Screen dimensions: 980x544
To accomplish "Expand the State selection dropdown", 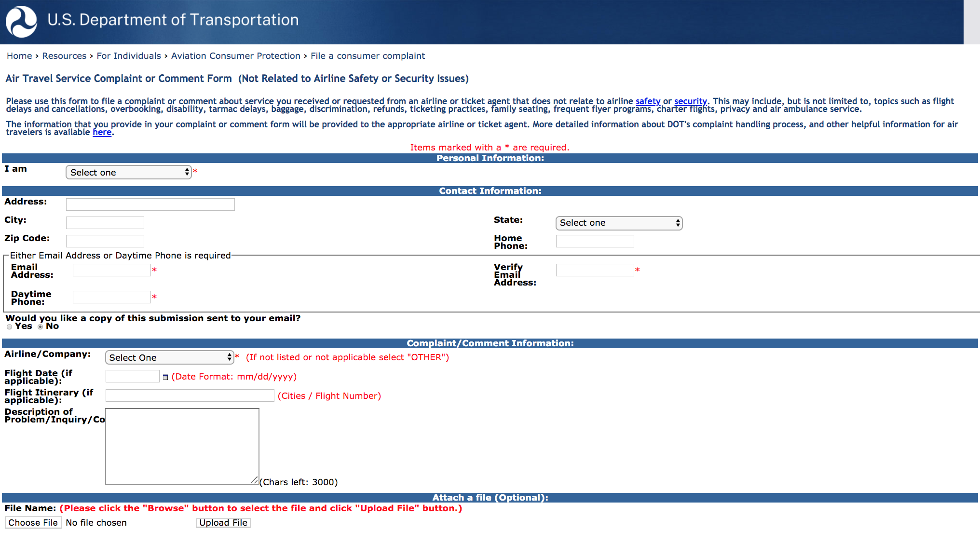I will [619, 222].
